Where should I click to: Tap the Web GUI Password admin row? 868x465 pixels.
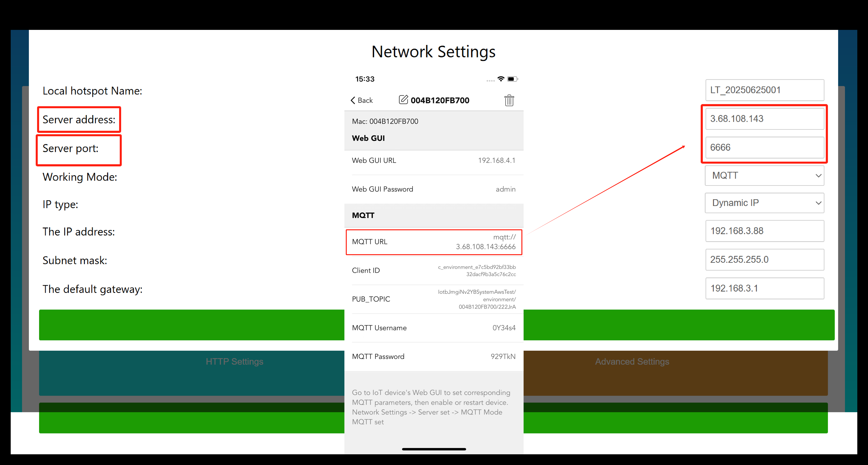pyautogui.click(x=434, y=189)
